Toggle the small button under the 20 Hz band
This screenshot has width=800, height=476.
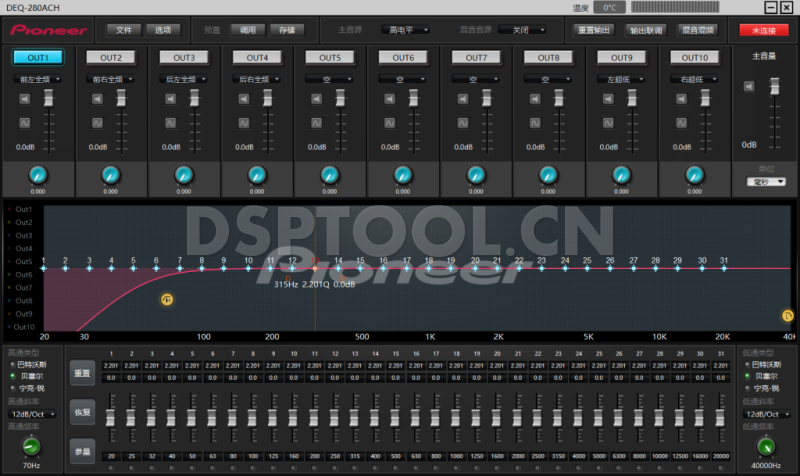[111, 467]
